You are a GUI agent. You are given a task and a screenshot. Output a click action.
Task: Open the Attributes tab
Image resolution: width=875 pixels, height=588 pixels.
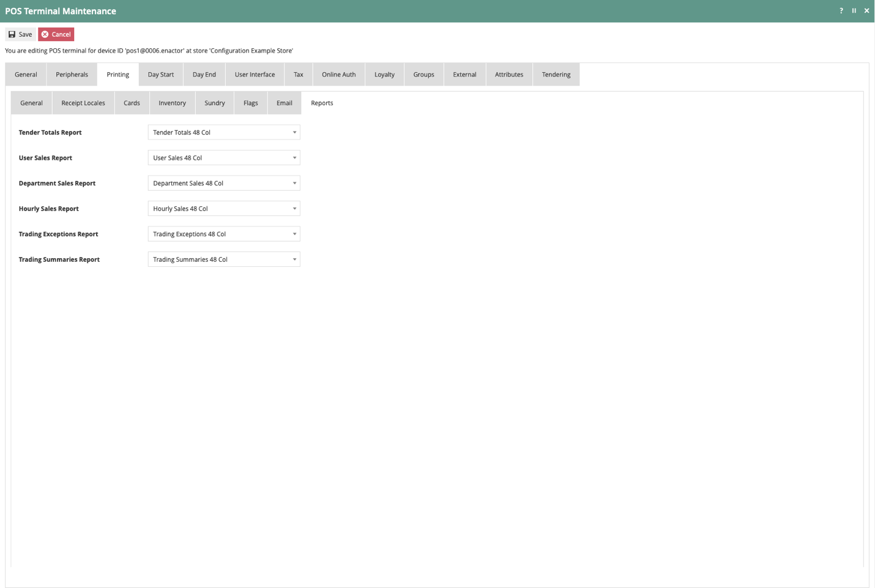point(509,75)
